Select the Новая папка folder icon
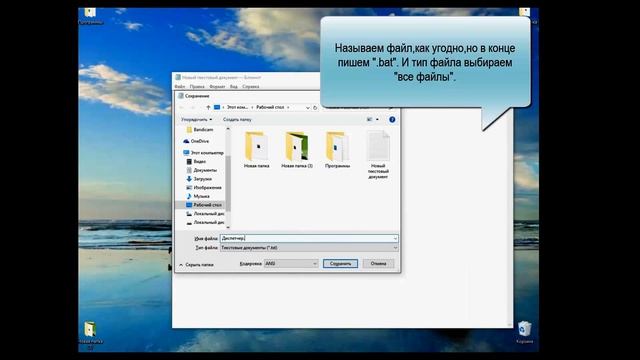This screenshot has height=360, width=640. pyautogui.click(x=256, y=149)
